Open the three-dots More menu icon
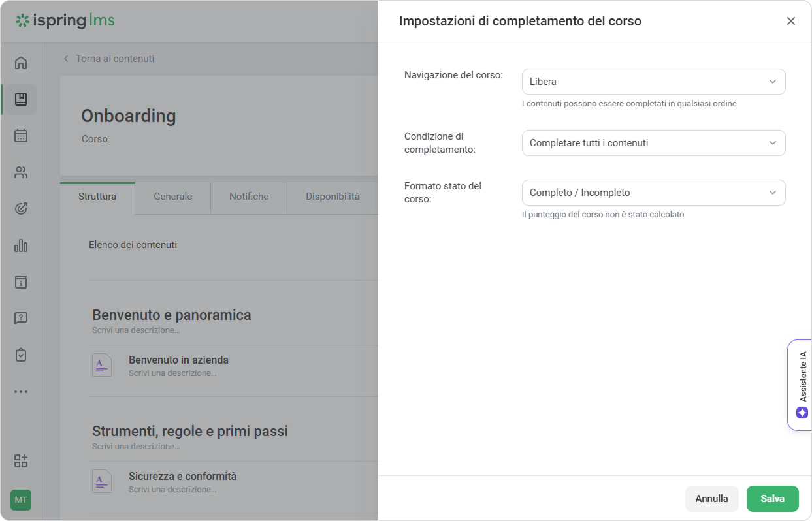 [21, 392]
